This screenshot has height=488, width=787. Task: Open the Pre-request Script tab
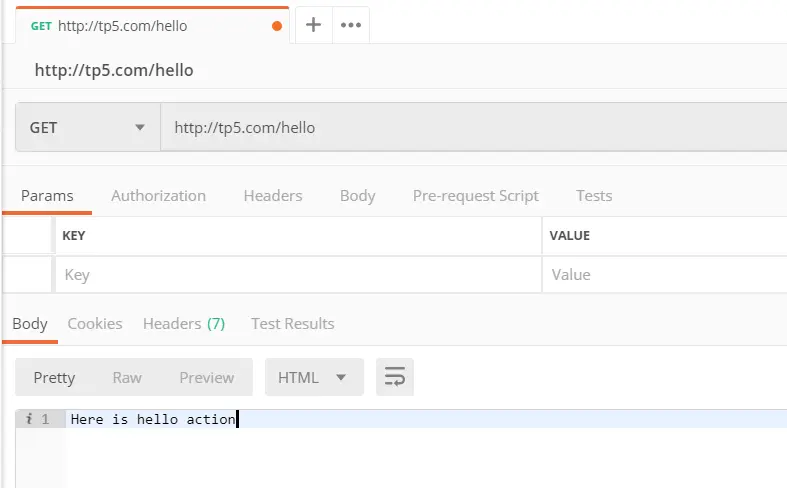coord(475,195)
